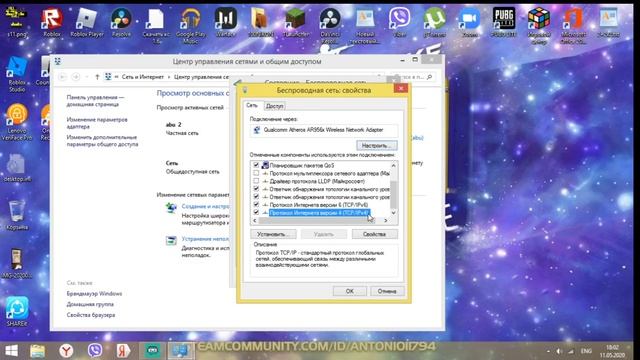This screenshot has width=640, height=360.
Task: Open the Свойства браузера link
Action: 91,315
